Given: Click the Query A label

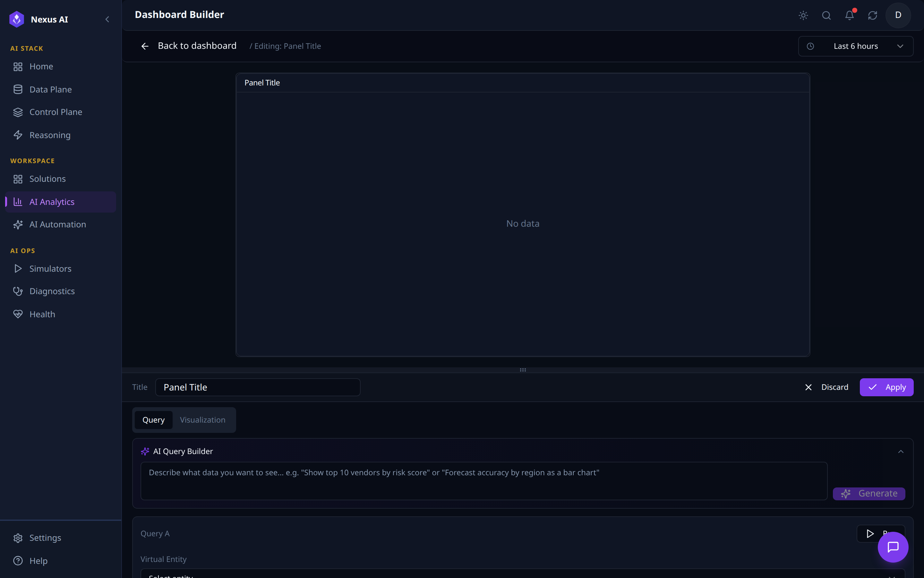Looking at the screenshot, I should point(155,534).
